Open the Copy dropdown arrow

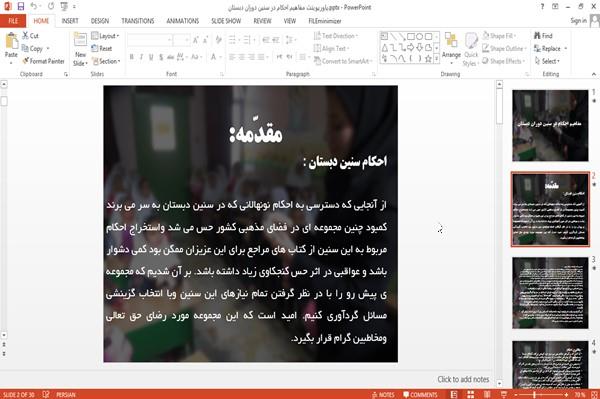coord(48,49)
